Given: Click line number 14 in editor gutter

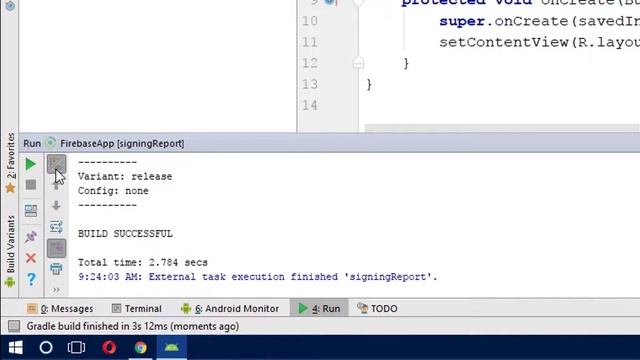Looking at the screenshot, I should tap(310, 105).
